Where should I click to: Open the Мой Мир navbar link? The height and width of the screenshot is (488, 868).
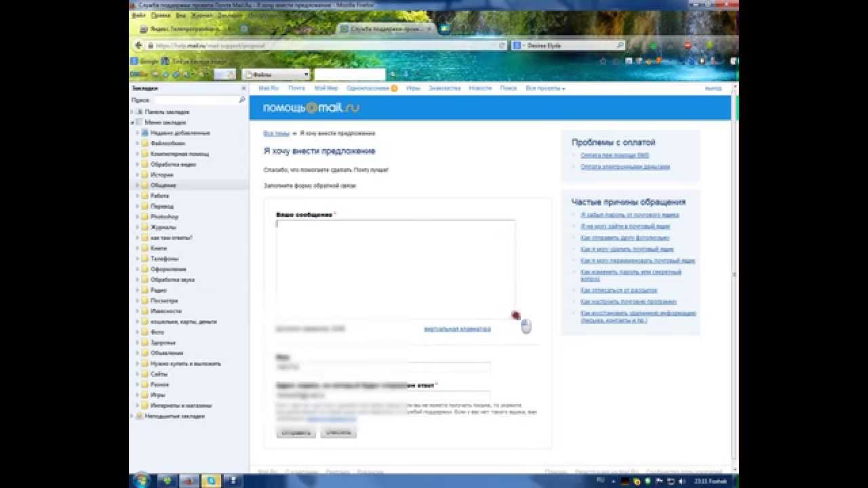tap(325, 88)
